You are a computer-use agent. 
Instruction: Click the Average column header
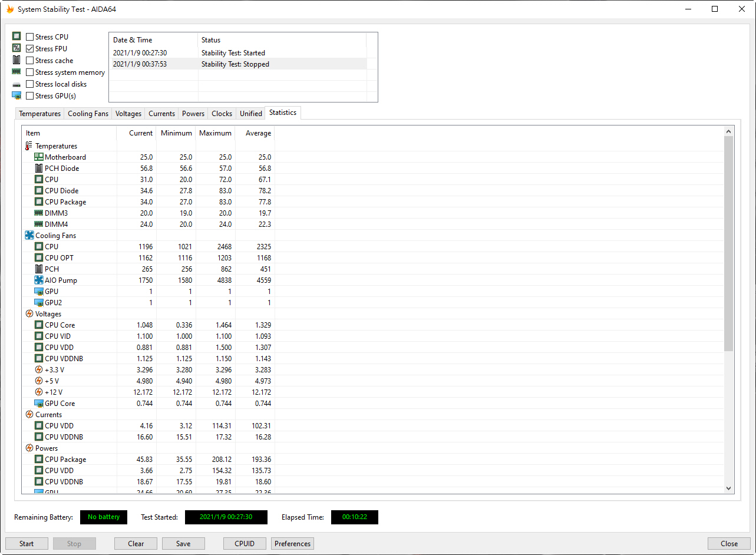click(255, 133)
